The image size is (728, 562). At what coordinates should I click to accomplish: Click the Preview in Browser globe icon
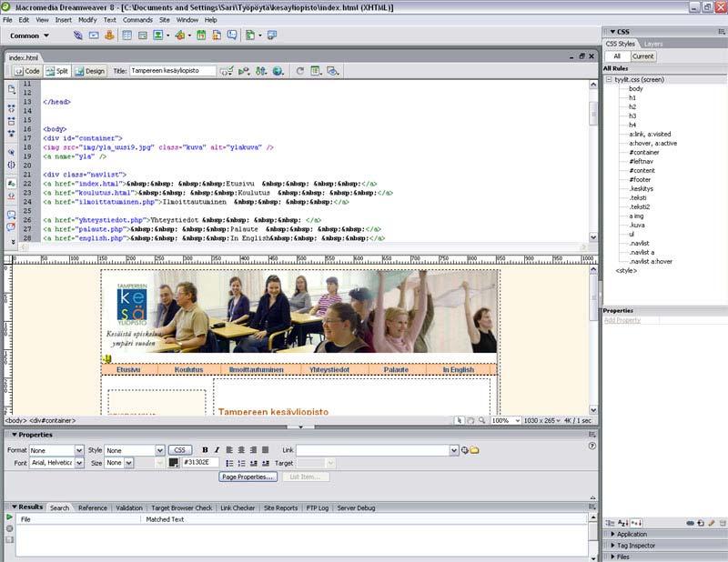pos(278,71)
